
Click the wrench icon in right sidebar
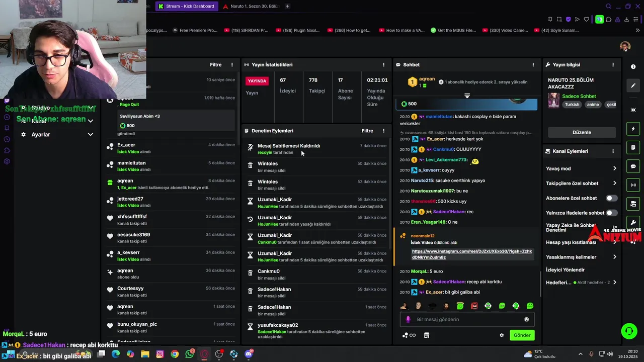tap(633, 222)
